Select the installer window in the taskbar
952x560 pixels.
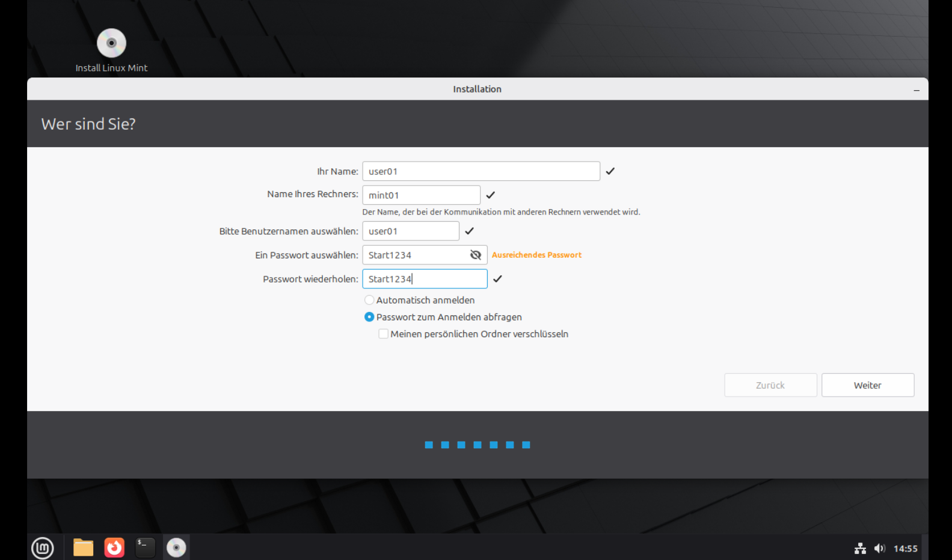coord(176,547)
